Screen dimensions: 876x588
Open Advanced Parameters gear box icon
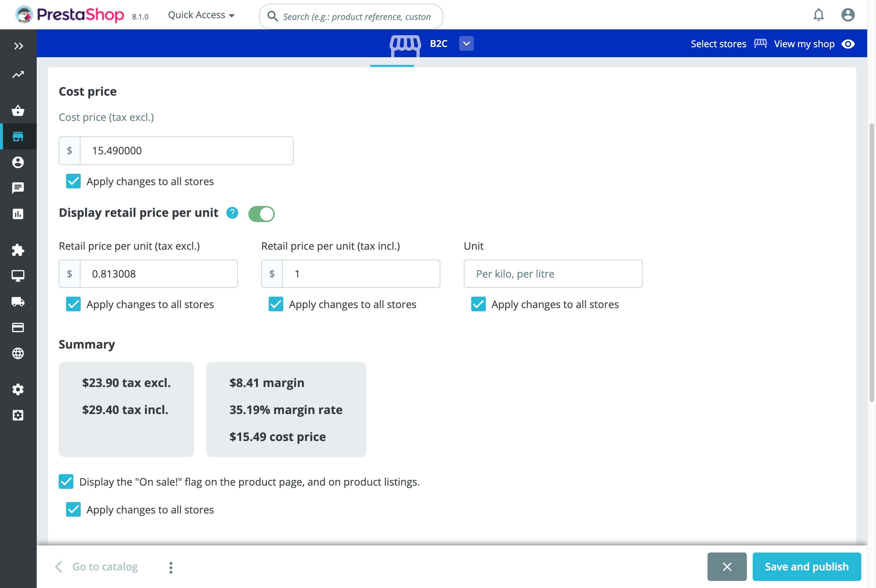click(x=18, y=415)
